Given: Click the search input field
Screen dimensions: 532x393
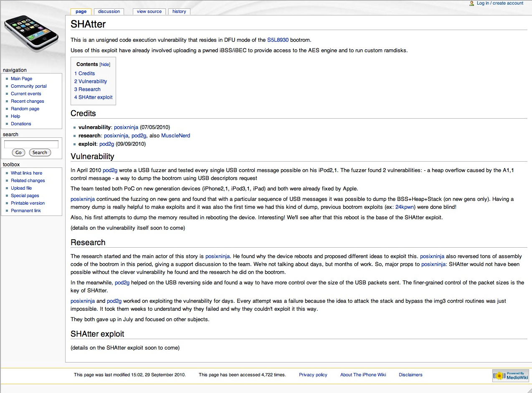Looking at the screenshot, I should [x=31, y=145].
